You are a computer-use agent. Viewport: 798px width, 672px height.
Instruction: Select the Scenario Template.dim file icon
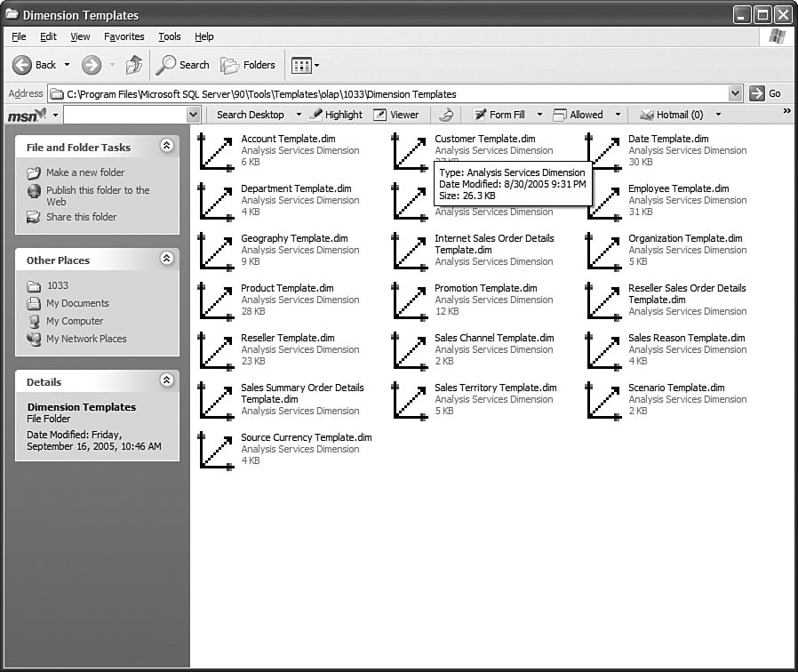[603, 401]
